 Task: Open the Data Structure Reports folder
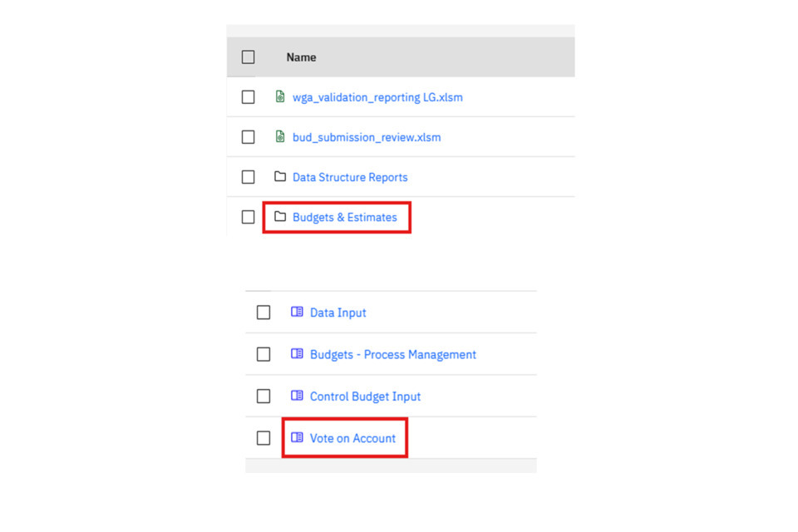click(350, 177)
